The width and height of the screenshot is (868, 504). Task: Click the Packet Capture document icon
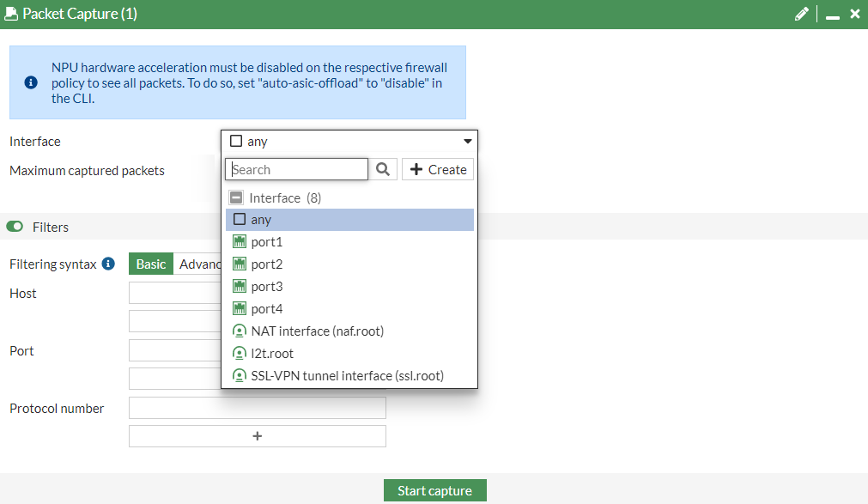tap(11, 13)
